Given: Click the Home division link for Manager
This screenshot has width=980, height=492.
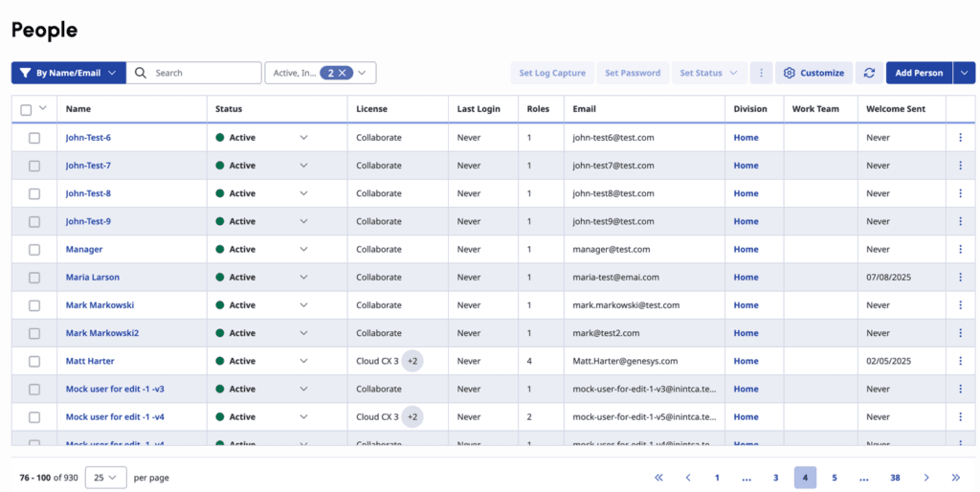Looking at the screenshot, I should click(x=746, y=249).
